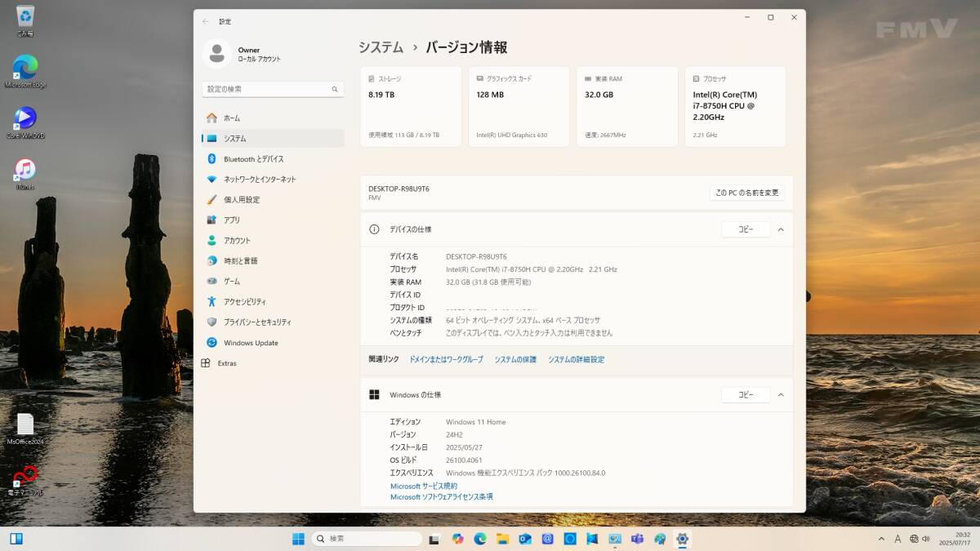Click the settings back arrow
The image size is (980, 551).
pyautogui.click(x=205, y=21)
